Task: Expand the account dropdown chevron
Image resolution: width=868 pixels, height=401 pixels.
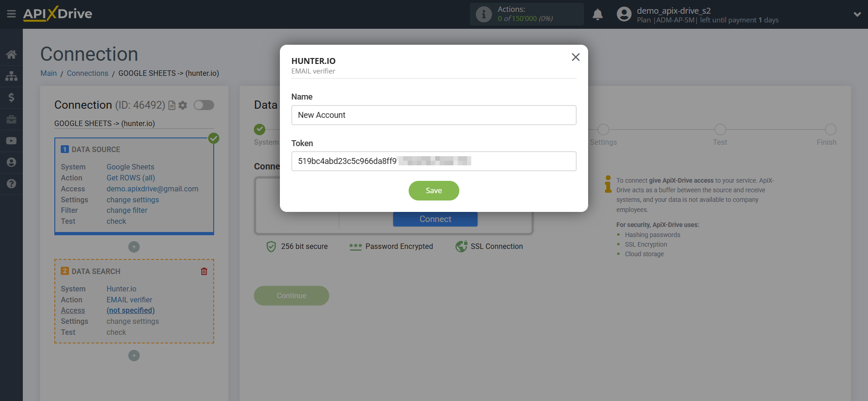Action: 857,15
